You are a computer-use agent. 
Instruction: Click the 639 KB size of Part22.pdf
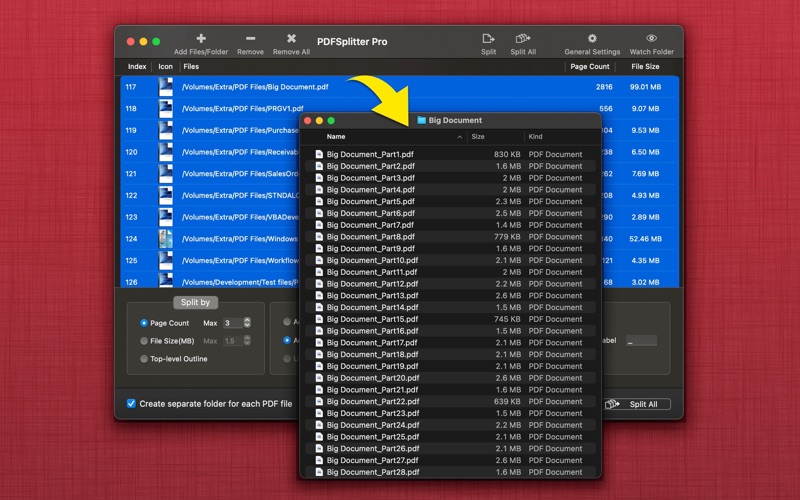pos(507,402)
